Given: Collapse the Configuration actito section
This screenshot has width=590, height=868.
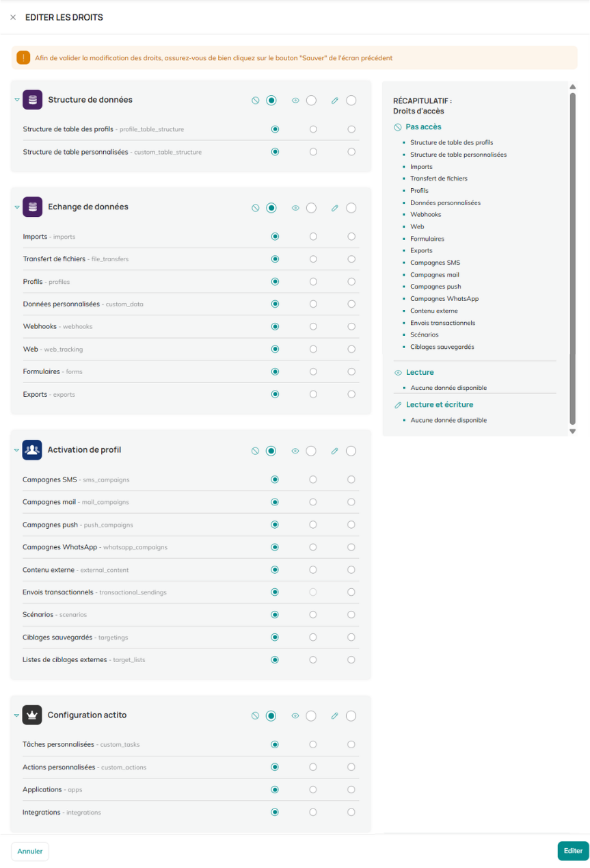Looking at the screenshot, I should pos(17,715).
